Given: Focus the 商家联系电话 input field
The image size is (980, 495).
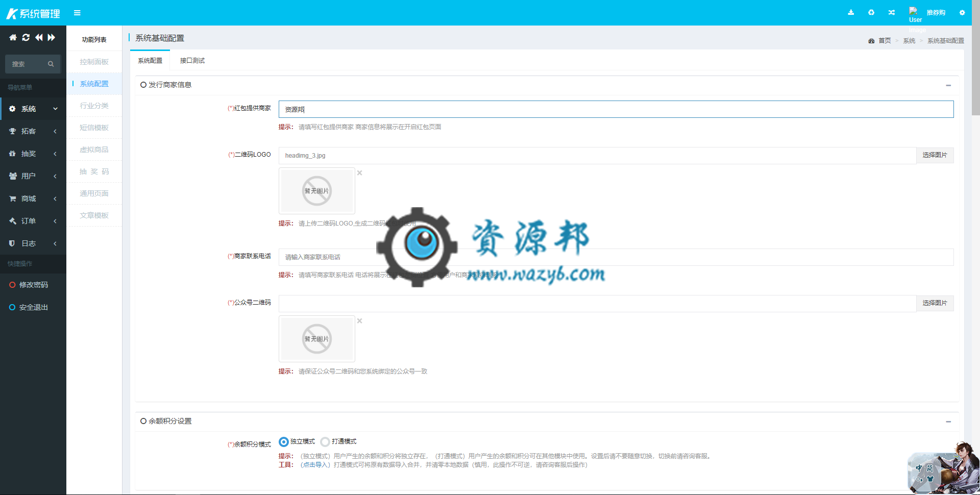Looking at the screenshot, I should 616,257.
